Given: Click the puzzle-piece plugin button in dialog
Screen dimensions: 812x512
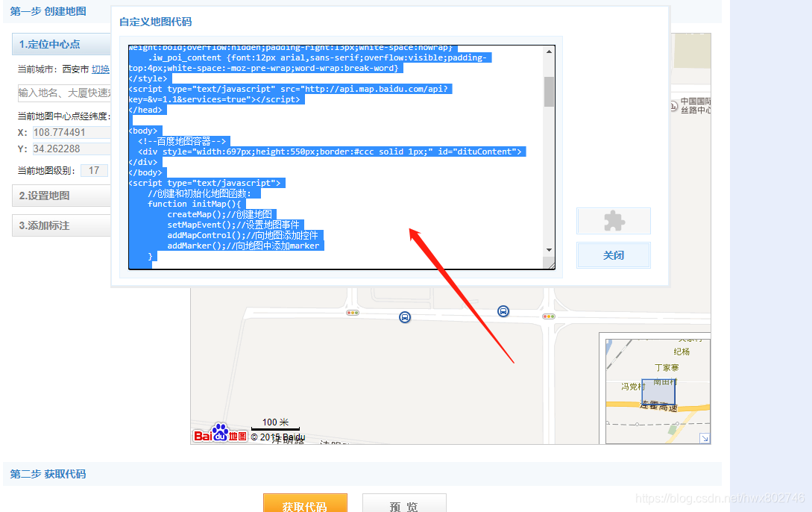Looking at the screenshot, I should (614, 221).
